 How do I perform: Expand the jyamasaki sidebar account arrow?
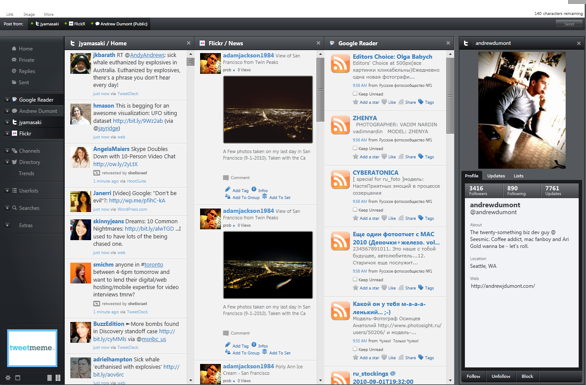click(x=7, y=122)
